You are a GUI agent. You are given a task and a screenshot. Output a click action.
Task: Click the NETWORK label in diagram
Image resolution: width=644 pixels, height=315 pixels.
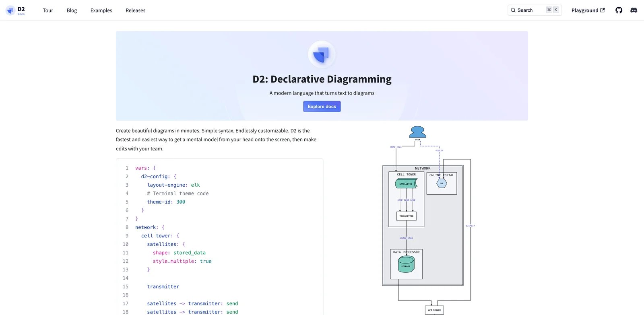point(423,169)
